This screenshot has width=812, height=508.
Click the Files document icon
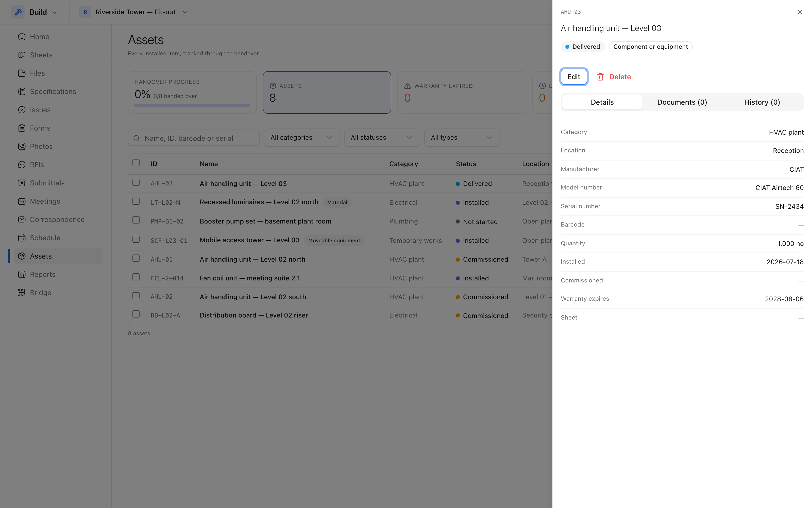22,73
